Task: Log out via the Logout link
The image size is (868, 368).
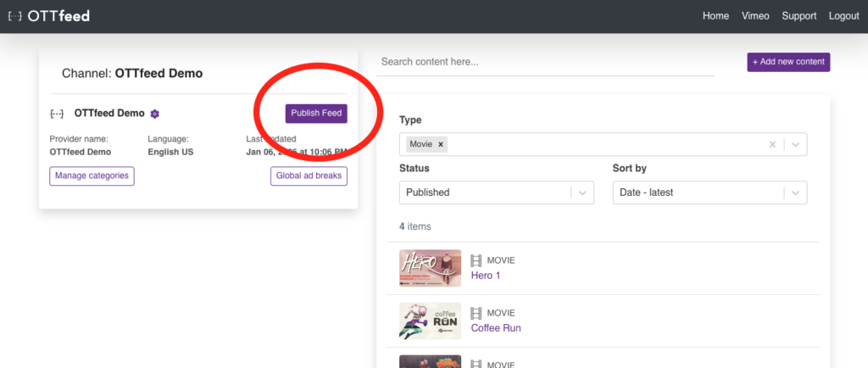Action: coord(843,16)
